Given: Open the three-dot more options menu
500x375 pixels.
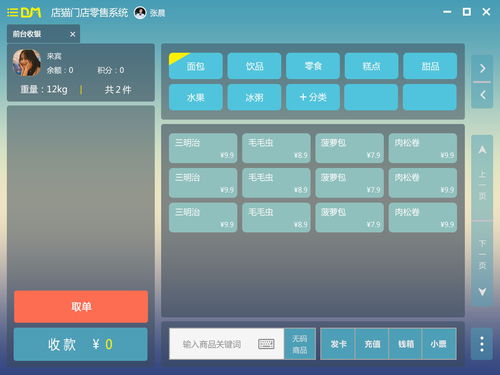Looking at the screenshot, I should coord(482,344).
